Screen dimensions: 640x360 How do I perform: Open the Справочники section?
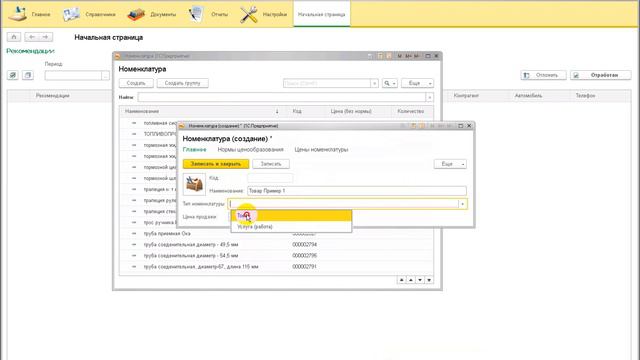click(89, 14)
